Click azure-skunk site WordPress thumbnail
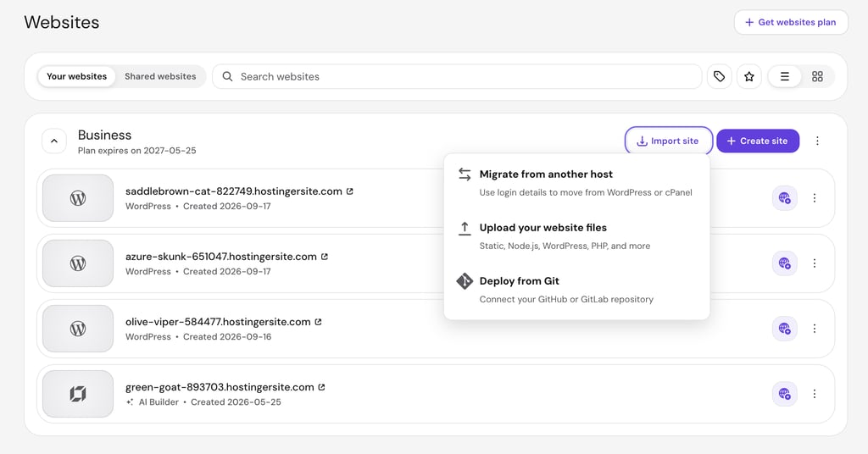This screenshot has height=454, width=868. (x=78, y=263)
